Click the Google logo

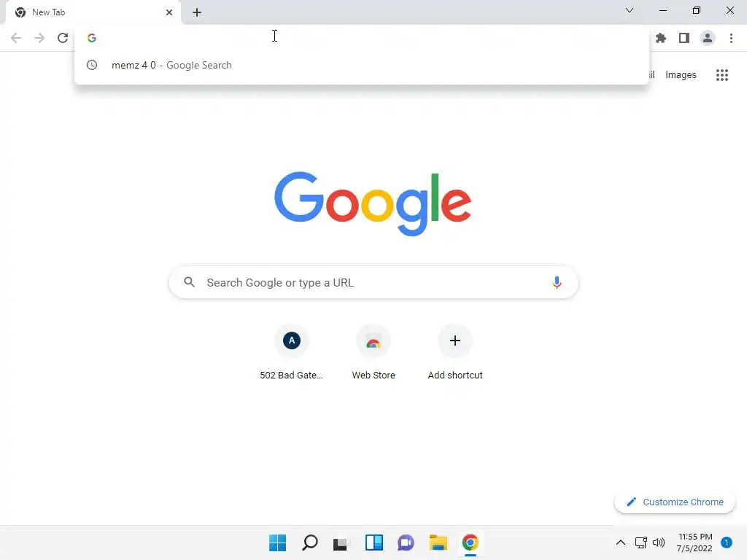point(373,203)
